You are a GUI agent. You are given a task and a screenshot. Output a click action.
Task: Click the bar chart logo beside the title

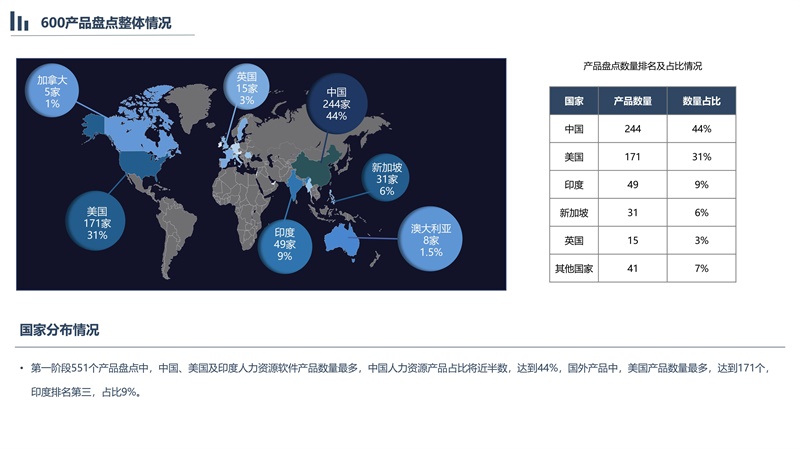click(x=20, y=22)
